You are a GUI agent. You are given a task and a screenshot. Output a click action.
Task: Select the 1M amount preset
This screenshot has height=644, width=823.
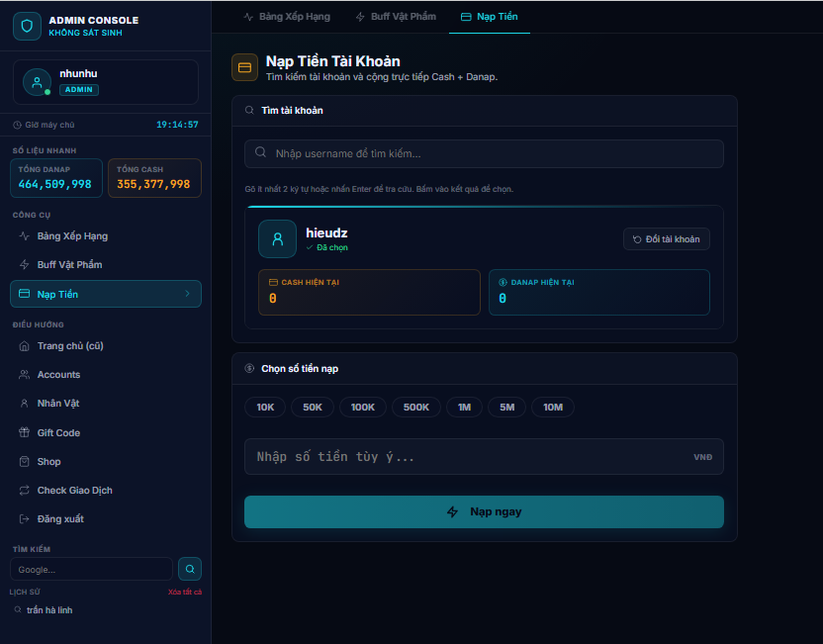[x=464, y=408]
